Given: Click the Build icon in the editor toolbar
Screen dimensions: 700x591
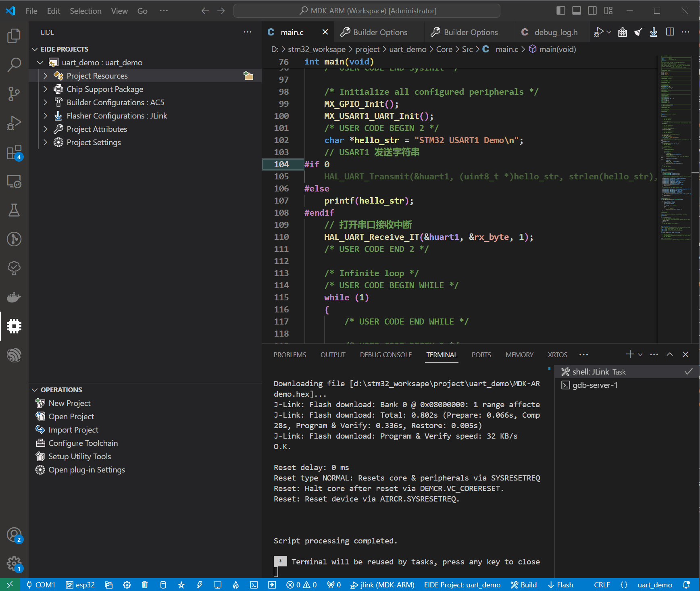Looking at the screenshot, I should (x=623, y=32).
